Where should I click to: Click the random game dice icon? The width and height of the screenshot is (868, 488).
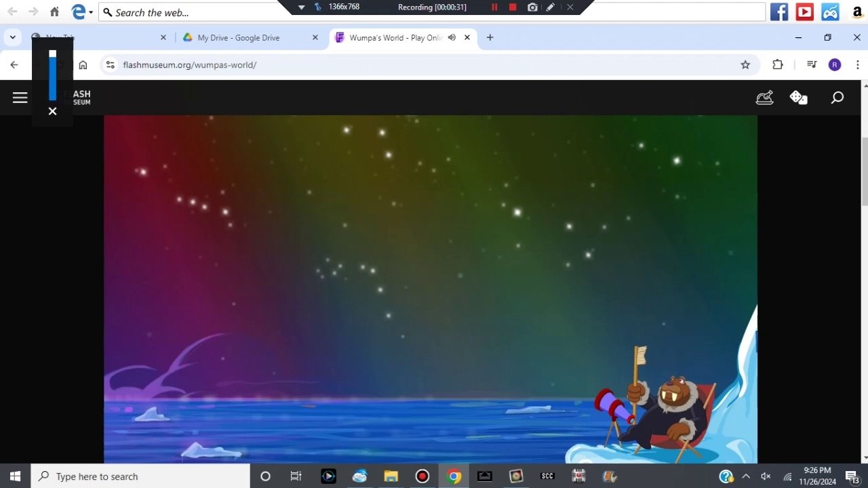pyautogui.click(x=798, y=98)
